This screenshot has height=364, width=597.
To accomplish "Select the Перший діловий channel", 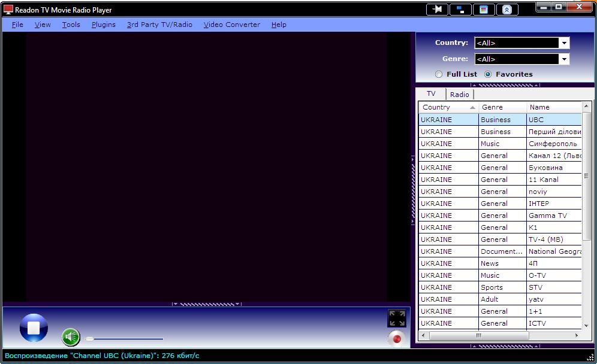I will (500, 132).
